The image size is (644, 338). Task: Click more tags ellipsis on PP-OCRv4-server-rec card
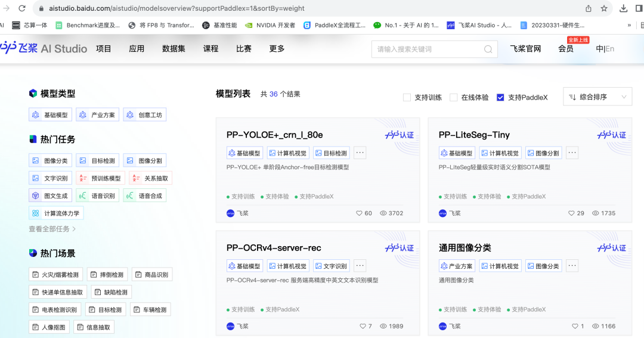tap(360, 266)
